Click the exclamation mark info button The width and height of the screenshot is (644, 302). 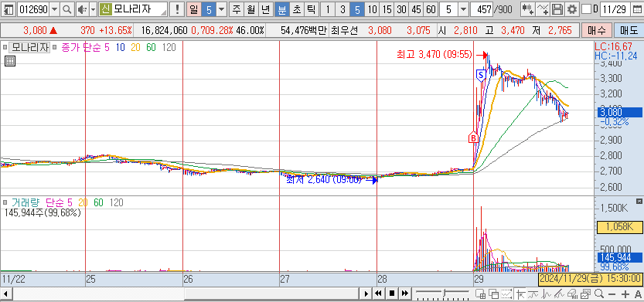(177, 9)
